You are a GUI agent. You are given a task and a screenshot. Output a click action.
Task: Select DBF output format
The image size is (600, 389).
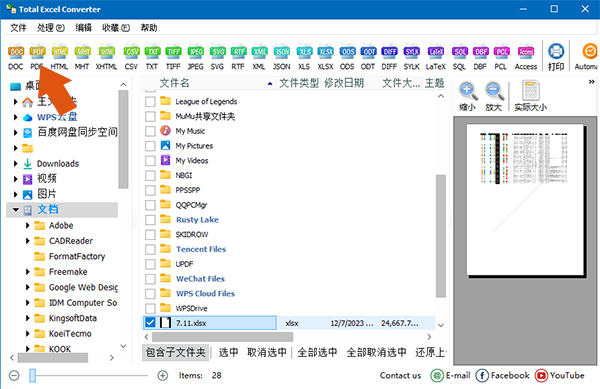pyautogui.click(x=480, y=57)
